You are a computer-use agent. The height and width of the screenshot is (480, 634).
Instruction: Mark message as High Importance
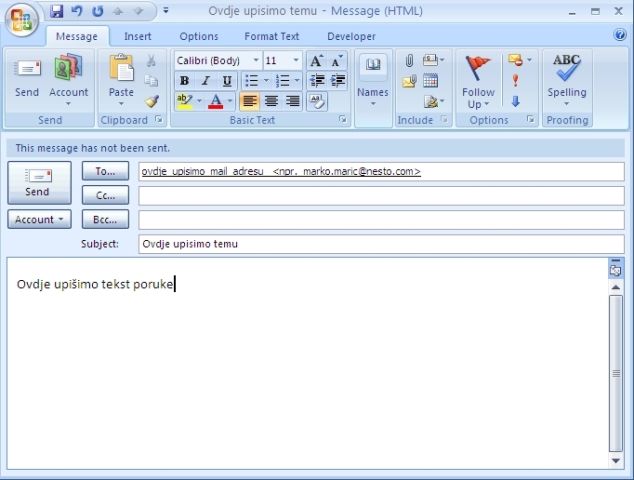click(516, 81)
